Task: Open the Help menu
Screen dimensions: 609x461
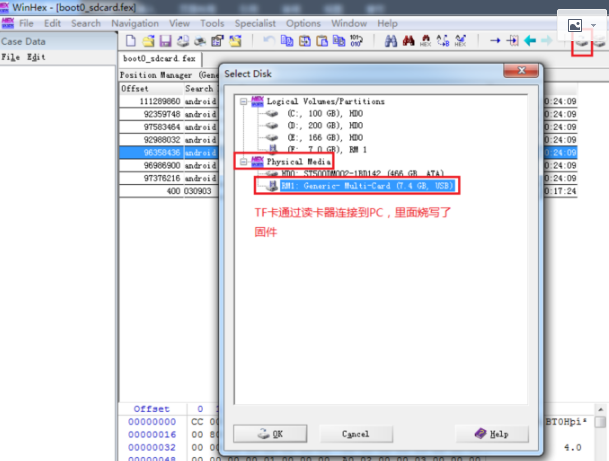Action: 387,23
